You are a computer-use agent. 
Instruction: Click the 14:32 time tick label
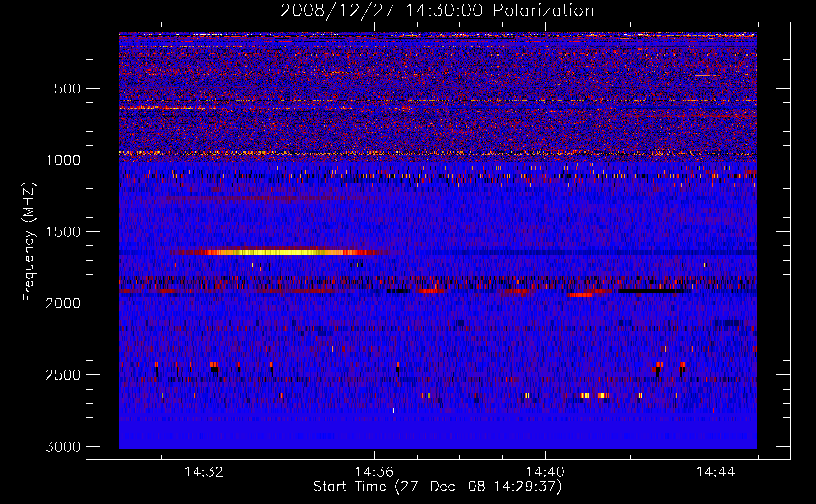click(204, 472)
